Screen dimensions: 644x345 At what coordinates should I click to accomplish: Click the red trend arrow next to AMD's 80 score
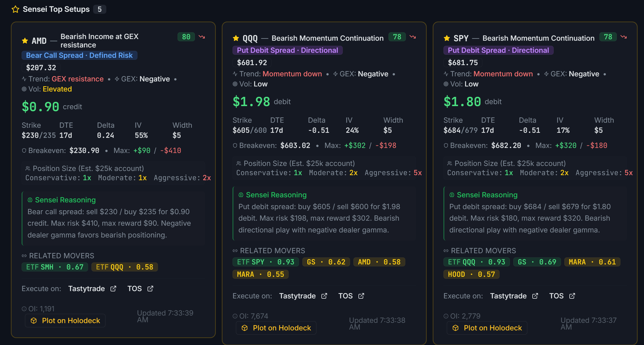202,37
